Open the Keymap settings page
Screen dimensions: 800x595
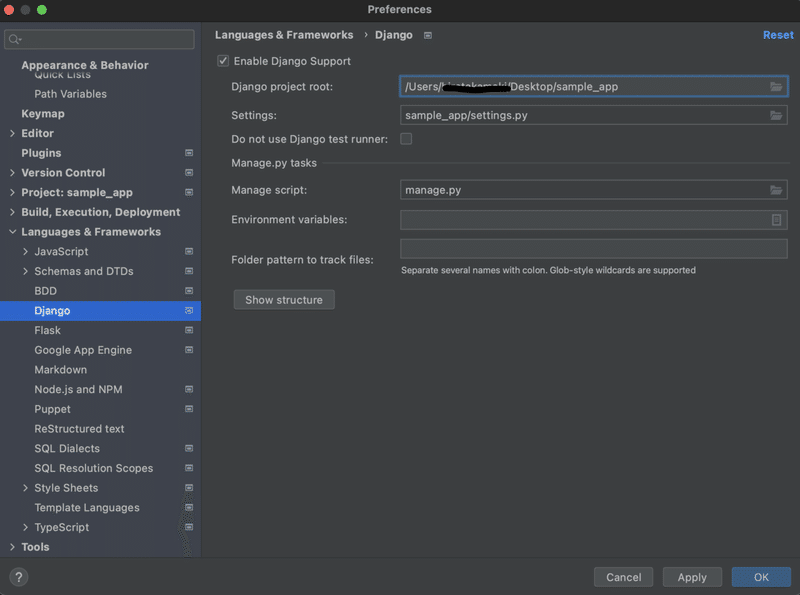(42, 114)
